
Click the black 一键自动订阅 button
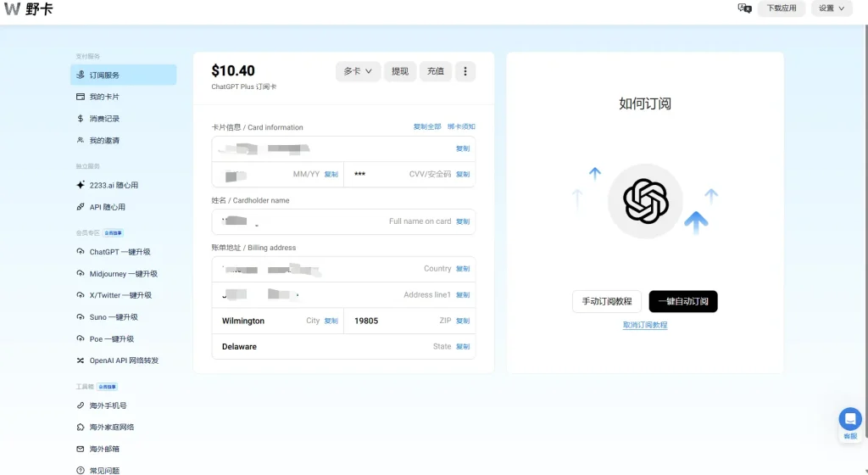[x=683, y=301]
